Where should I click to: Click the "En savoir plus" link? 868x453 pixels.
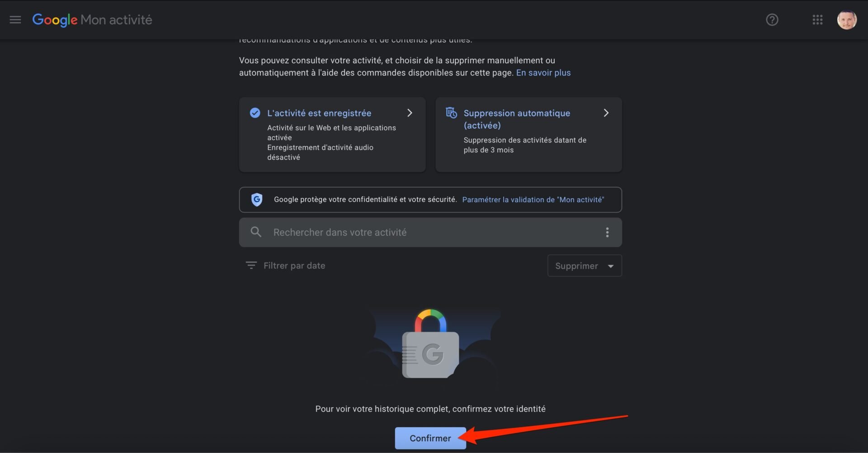[x=543, y=73]
